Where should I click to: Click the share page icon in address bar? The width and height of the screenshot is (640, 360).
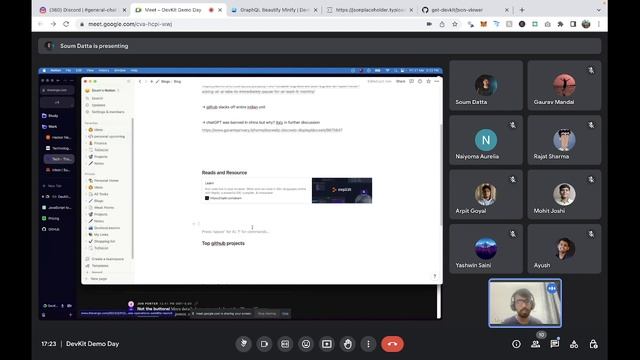coord(442,24)
